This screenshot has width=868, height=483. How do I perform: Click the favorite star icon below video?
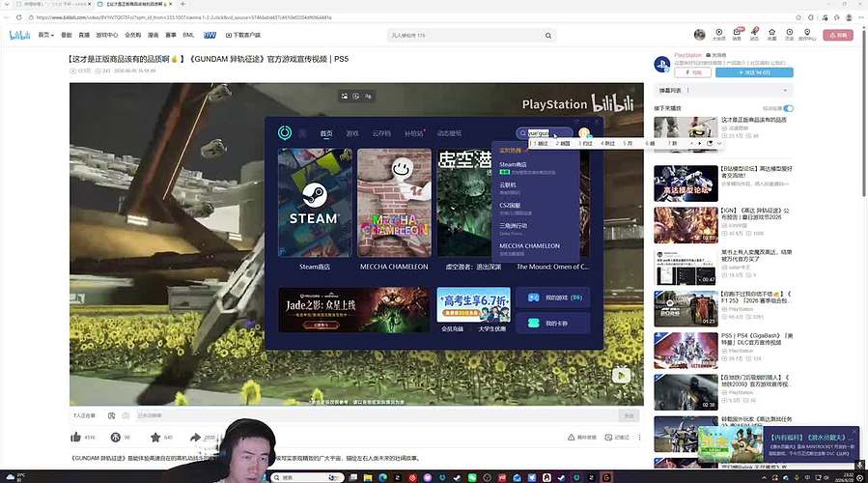pos(155,437)
